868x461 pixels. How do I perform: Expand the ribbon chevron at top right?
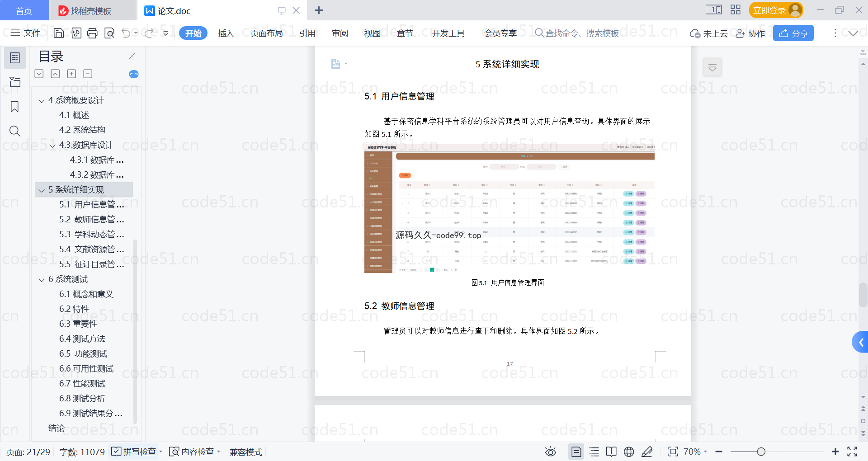pos(853,33)
